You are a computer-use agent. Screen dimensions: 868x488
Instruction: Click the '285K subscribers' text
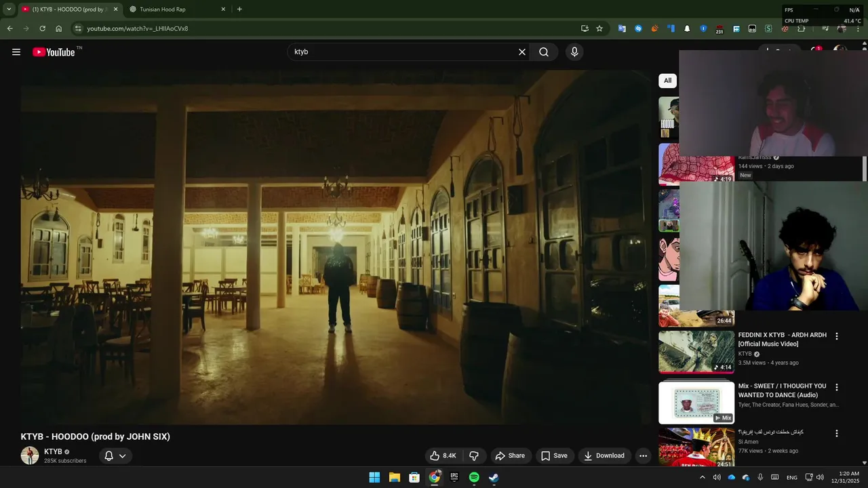point(65,461)
